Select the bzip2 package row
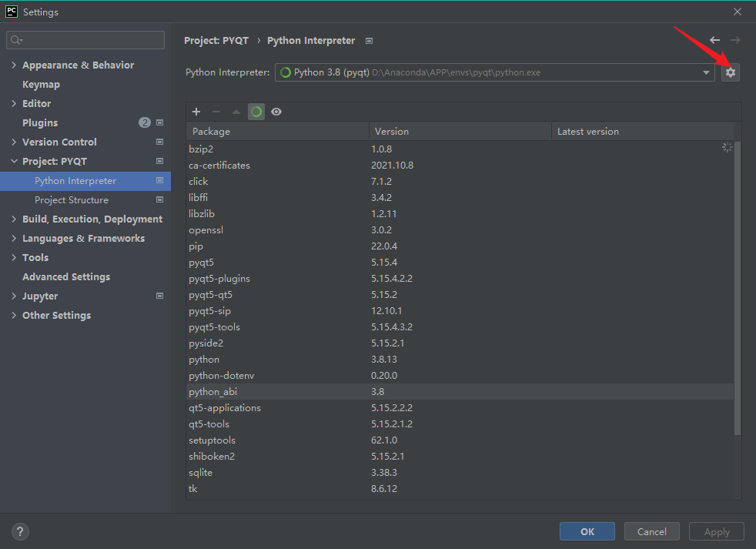The height and width of the screenshot is (549, 756). click(x=460, y=149)
